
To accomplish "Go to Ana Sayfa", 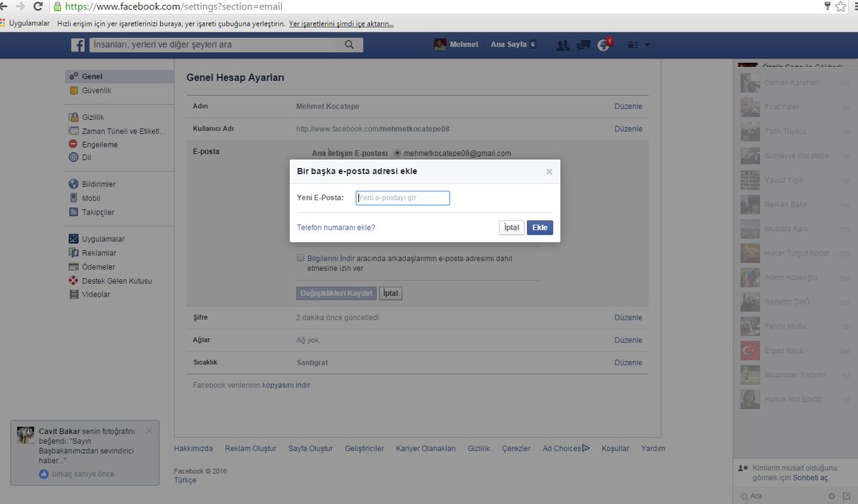I will click(508, 44).
